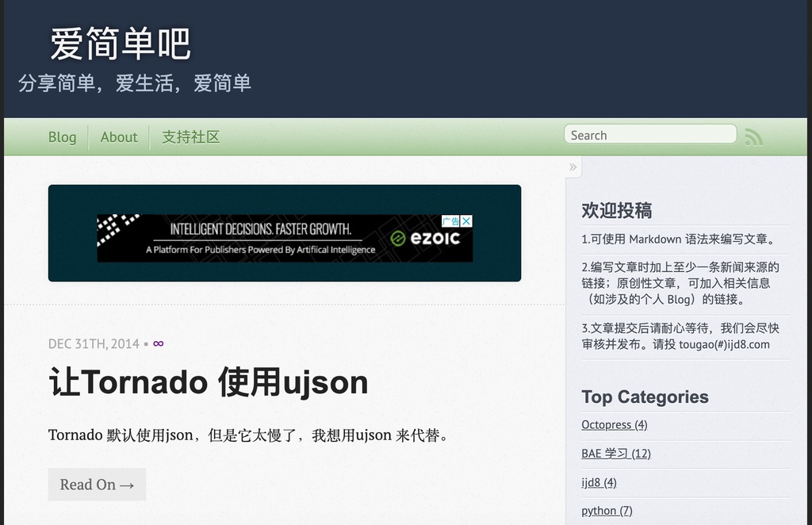The image size is (812, 525).
Task: Click the site title 爱简单吧
Action: coord(119,44)
